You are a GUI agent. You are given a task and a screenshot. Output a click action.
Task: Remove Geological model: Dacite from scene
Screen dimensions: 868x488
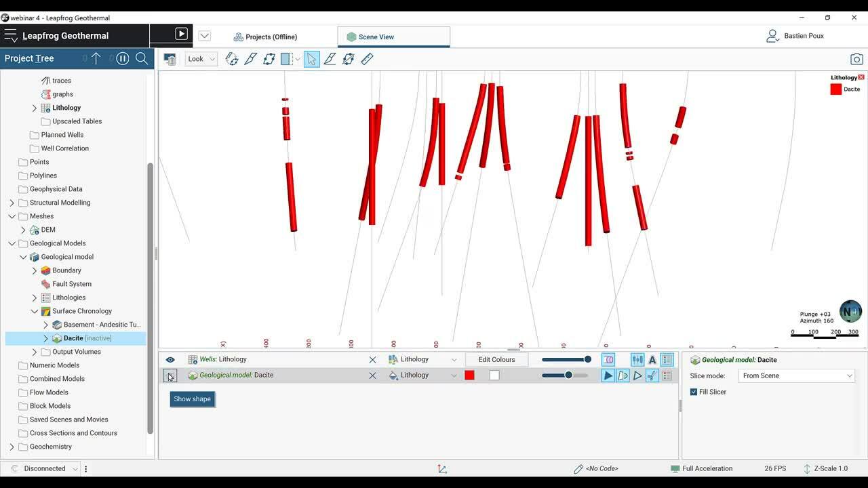[372, 375]
